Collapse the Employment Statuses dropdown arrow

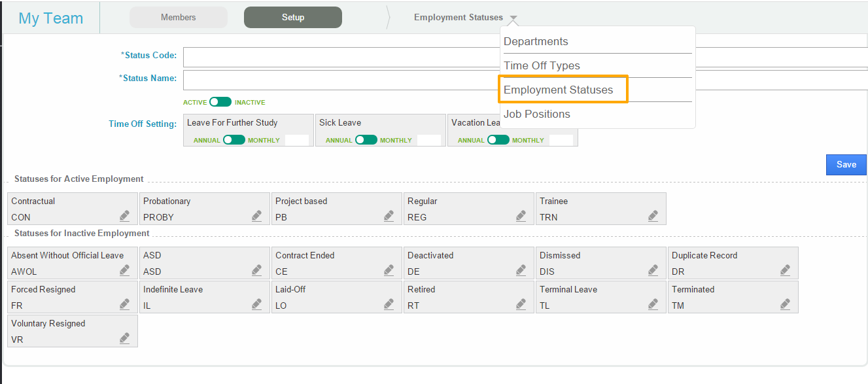coord(513,18)
